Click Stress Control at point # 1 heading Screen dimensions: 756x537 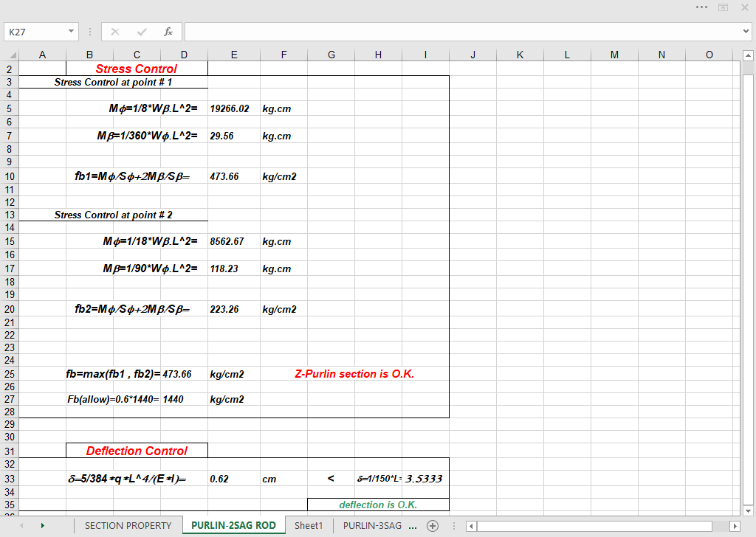(x=113, y=83)
